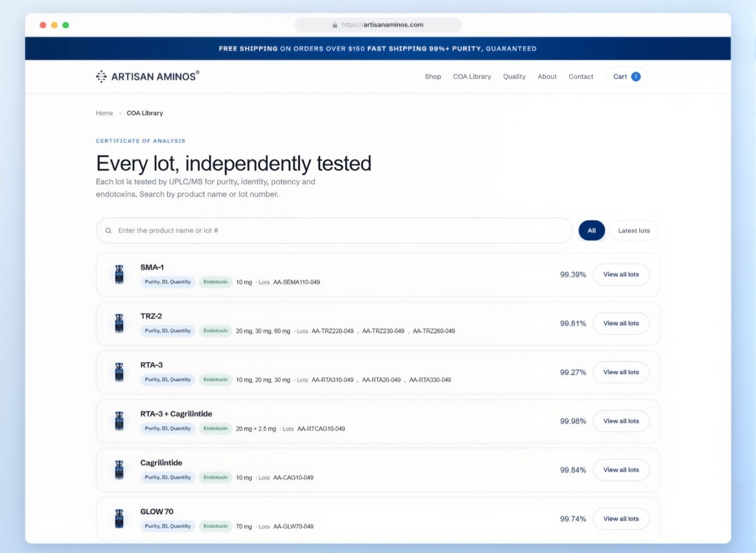
Task: Click Home in the breadcrumb
Action: [104, 113]
